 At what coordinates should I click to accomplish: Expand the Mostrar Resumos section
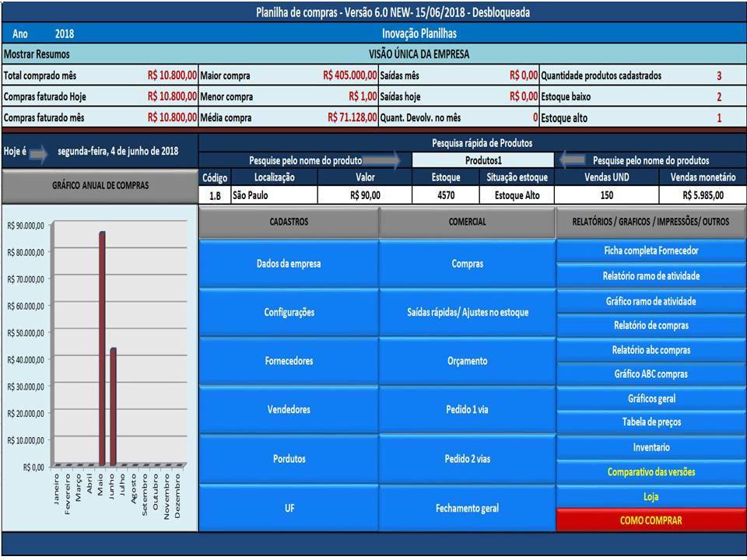[x=37, y=54]
